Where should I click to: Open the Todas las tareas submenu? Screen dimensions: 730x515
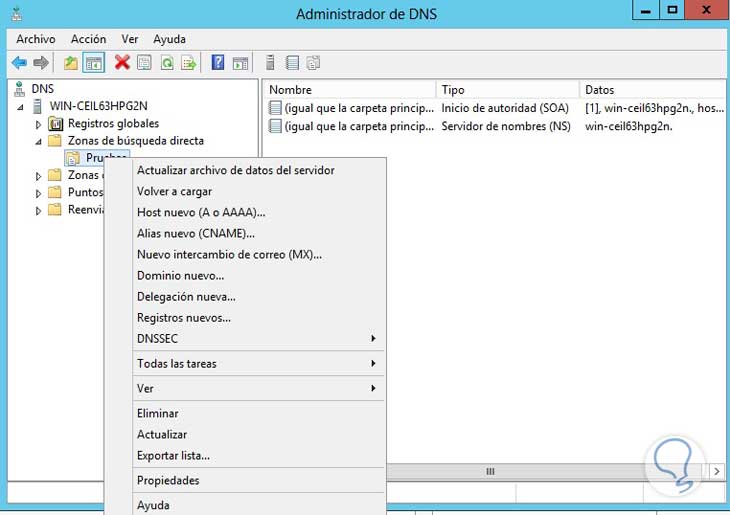[x=259, y=364]
